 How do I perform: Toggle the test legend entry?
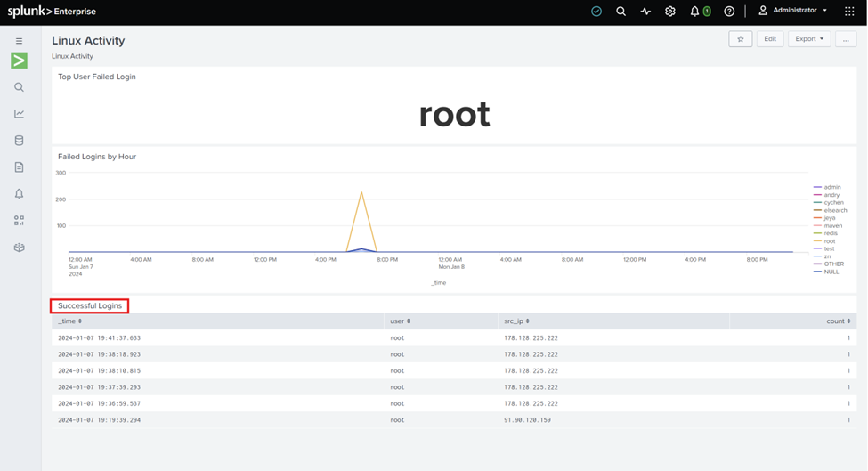[x=823, y=248]
